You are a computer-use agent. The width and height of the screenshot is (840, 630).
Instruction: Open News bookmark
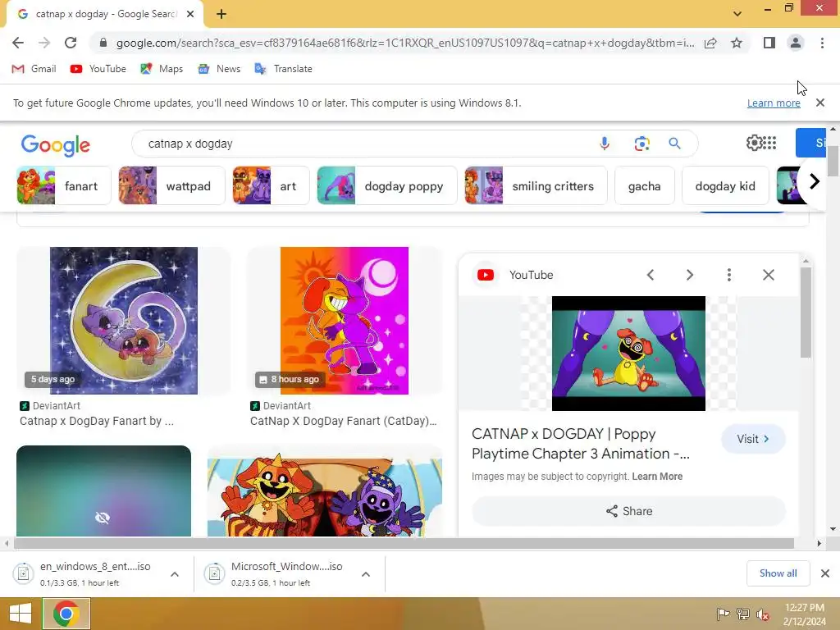[x=218, y=69]
